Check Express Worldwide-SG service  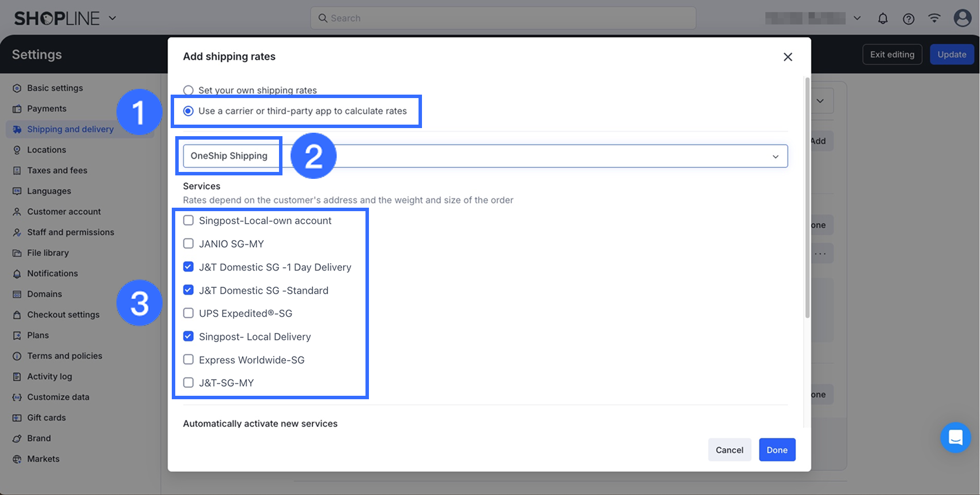pos(188,359)
